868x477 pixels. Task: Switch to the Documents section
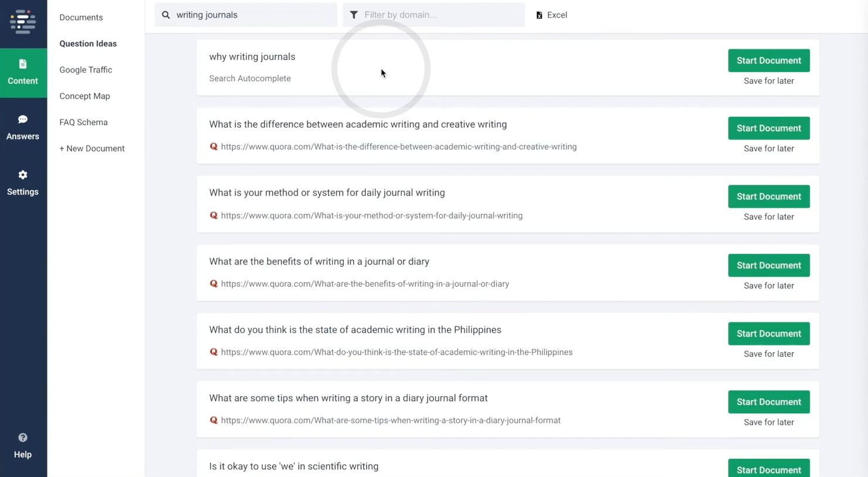(x=80, y=17)
